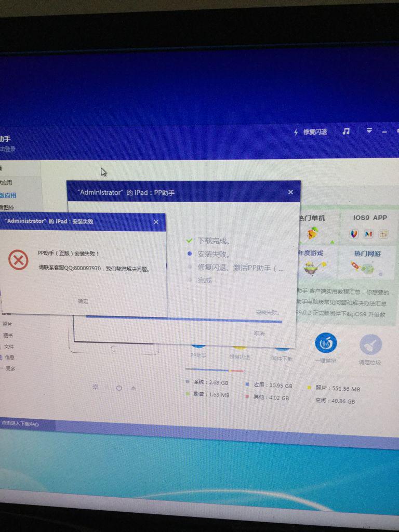
Task: Click the green checkmark beside 下载完成
Action: click(189, 241)
